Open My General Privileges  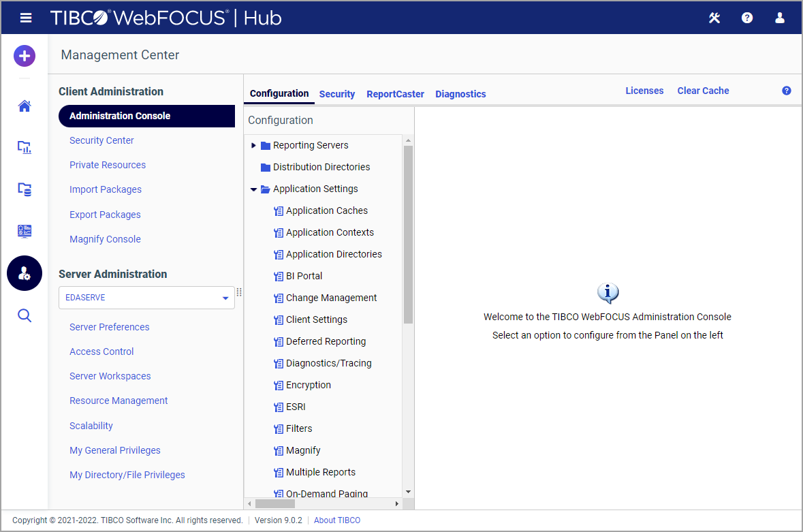[x=114, y=450]
